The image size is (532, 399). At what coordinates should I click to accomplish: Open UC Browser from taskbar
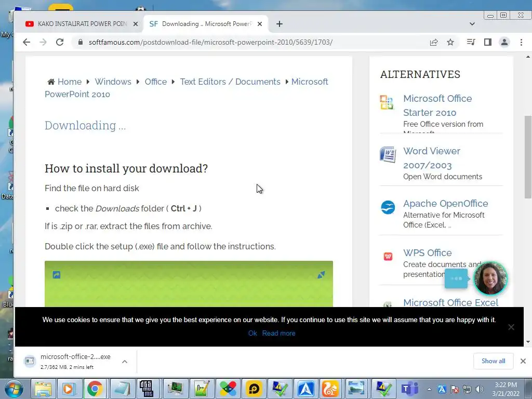[330, 389]
